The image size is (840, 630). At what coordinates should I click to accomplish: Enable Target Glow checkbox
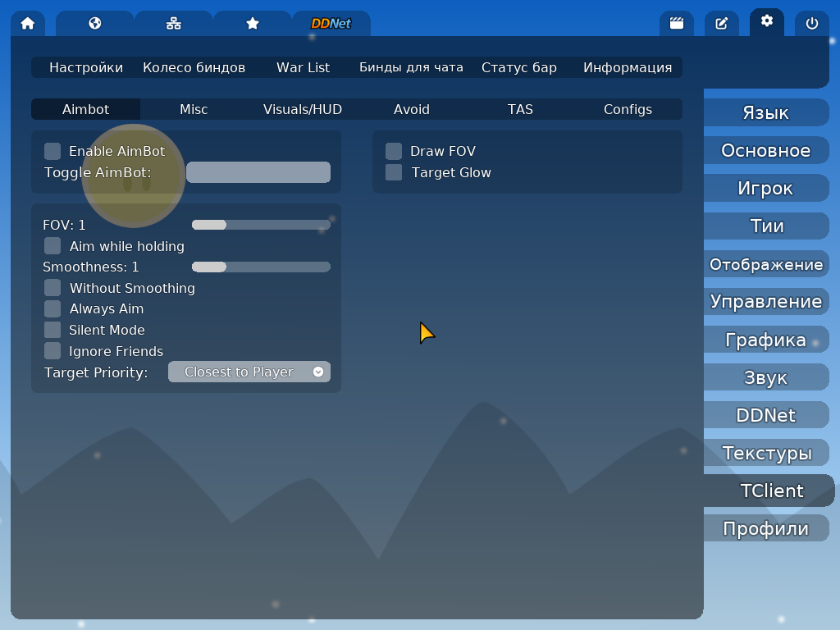(x=394, y=172)
